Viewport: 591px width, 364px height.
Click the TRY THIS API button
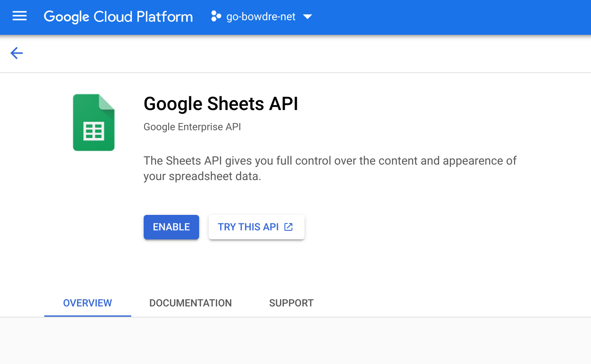256,227
